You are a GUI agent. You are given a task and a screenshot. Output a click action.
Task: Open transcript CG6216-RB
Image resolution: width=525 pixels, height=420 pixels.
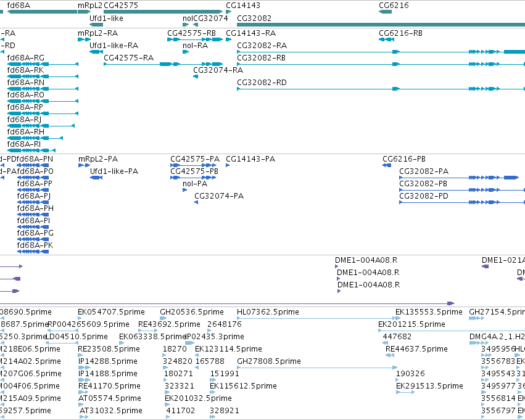click(386, 39)
